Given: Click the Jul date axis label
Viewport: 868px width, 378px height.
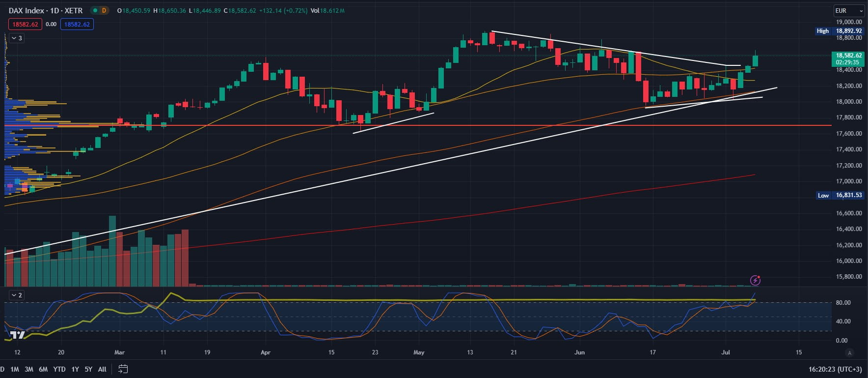Looking at the screenshot, I should tap(726, 352).
